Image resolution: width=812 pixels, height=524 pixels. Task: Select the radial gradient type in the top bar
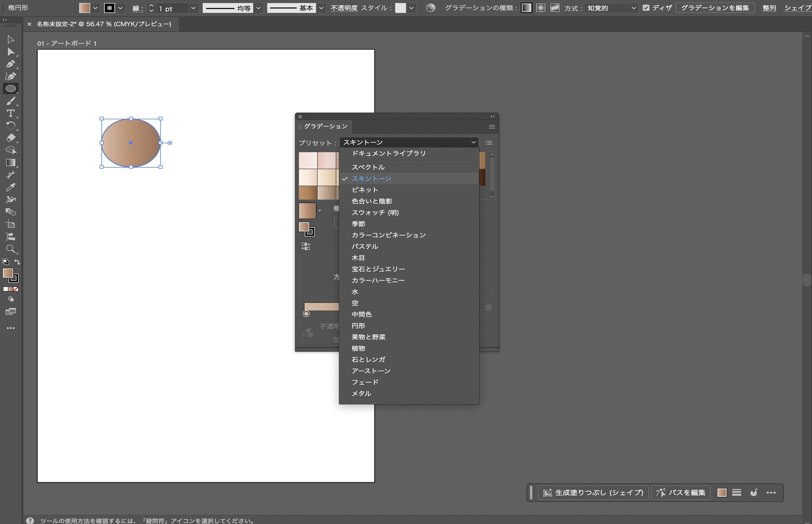[x=541, y=8]
